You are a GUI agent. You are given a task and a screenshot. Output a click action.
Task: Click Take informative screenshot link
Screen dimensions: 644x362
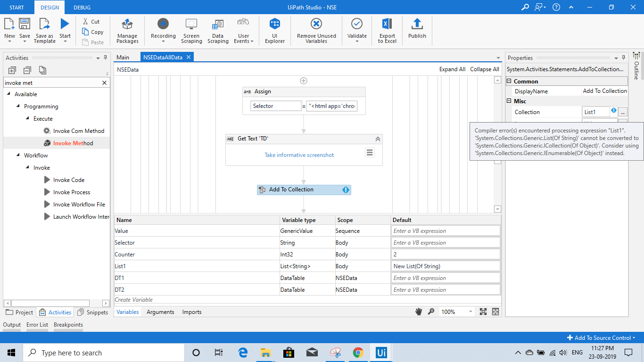(x=299, y=155)
